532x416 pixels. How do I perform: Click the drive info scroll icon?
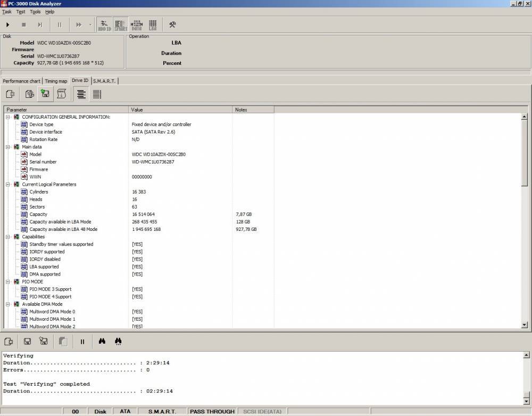pyautogui.click(x=61, y=94)
